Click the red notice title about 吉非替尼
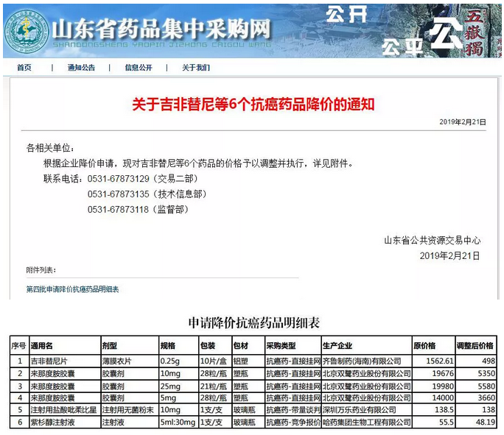The image size is (504, 435). pos(253,105)
